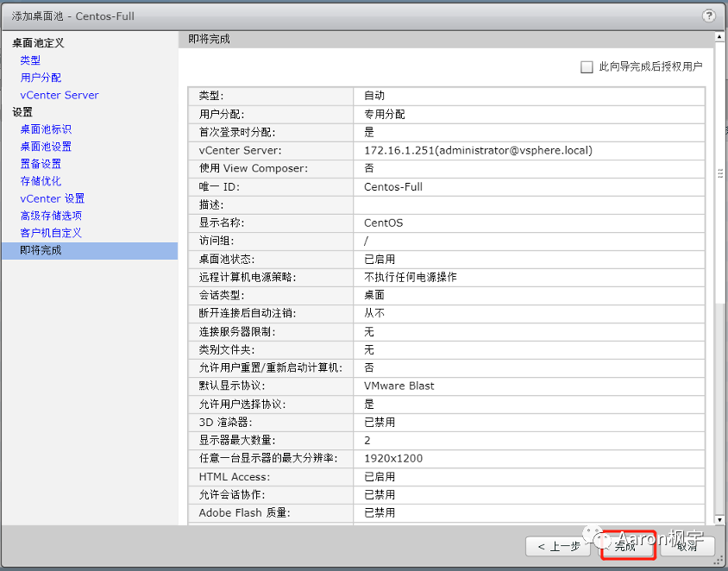The width and height of the screenshot is (728, 571).
Task: Open vCenter 设置 step
Action: tap(53, 198)
